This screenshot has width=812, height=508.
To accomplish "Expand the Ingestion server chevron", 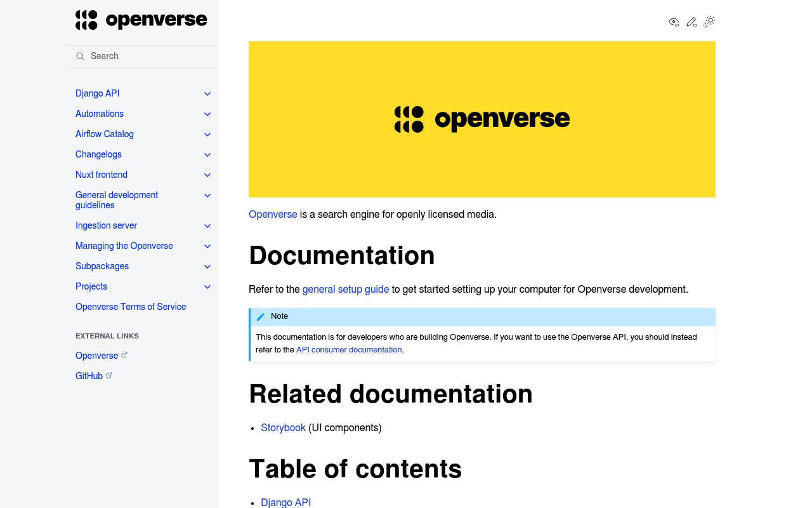I will point(207,226).
